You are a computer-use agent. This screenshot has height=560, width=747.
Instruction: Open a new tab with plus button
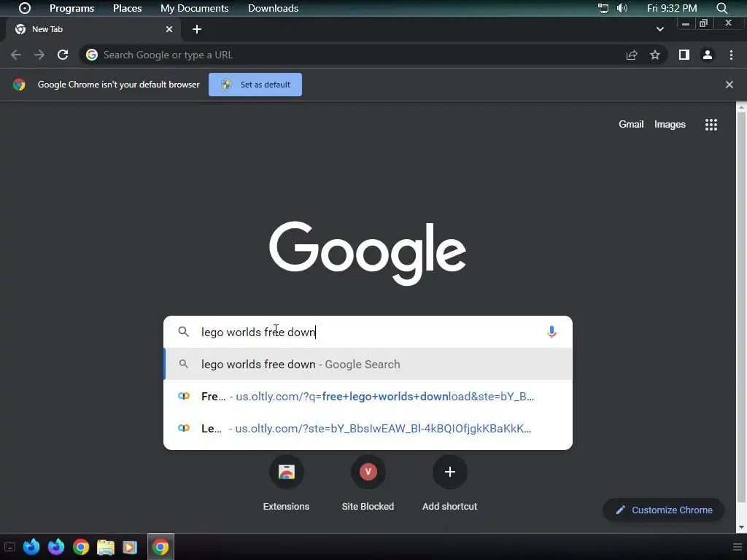coord(197,29)
